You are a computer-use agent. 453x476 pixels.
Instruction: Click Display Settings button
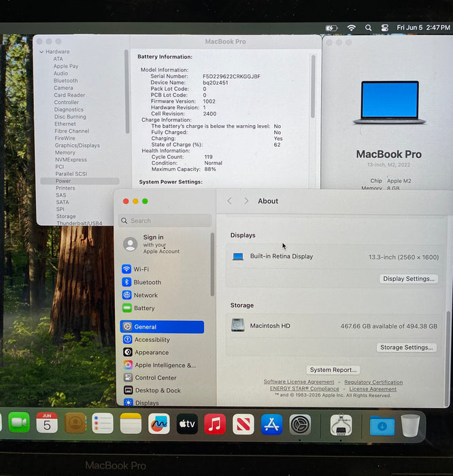pyautogui.click(x=409, y=279)
